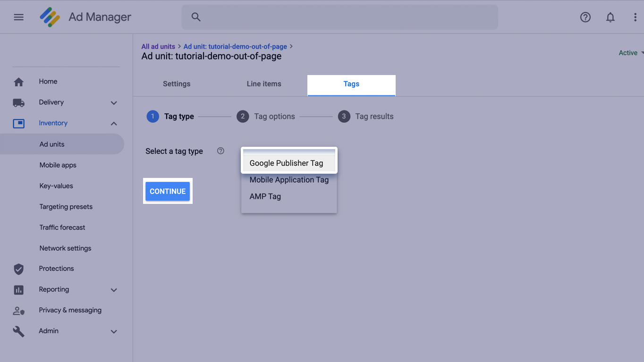
Task: Click step 3 Tag results
Action: (x=366, y=117)
